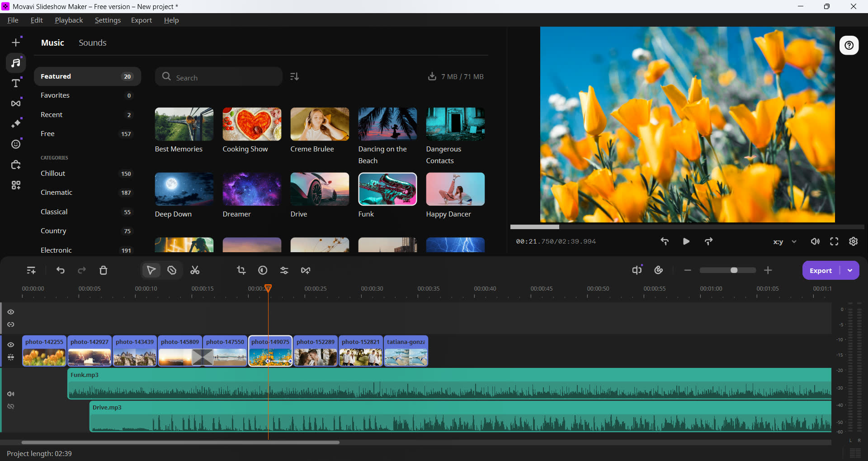Viewport: 868px width, 461px height.
Task: Step forward one frame in preview
Action: click(x=708, y=241)
